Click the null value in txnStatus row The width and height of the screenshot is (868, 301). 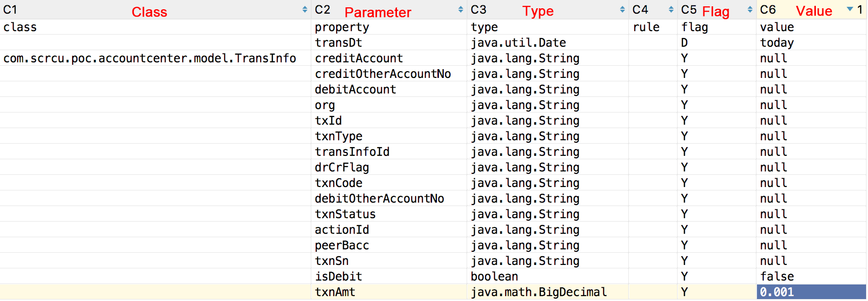[811, 214]
